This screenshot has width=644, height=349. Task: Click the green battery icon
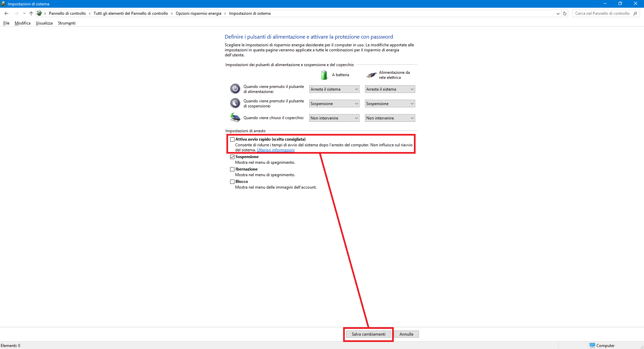pos(324,75)
